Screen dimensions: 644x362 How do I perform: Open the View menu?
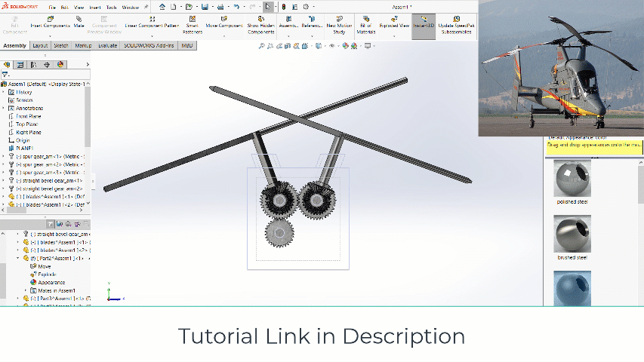click(x=79, y=7)
